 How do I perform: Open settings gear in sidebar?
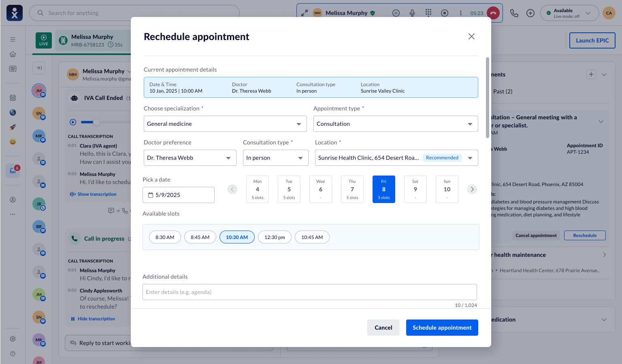pos(13,339)
